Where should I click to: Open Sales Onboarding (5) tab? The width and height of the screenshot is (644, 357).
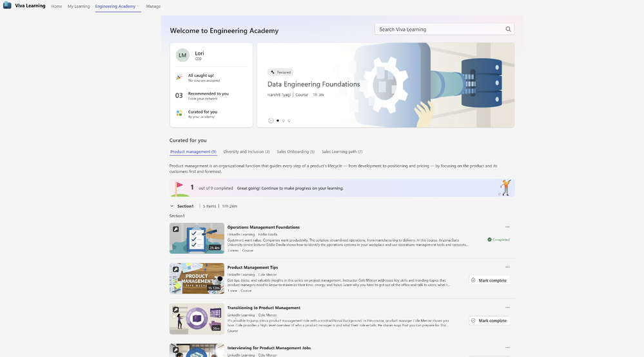click(296, 152)
